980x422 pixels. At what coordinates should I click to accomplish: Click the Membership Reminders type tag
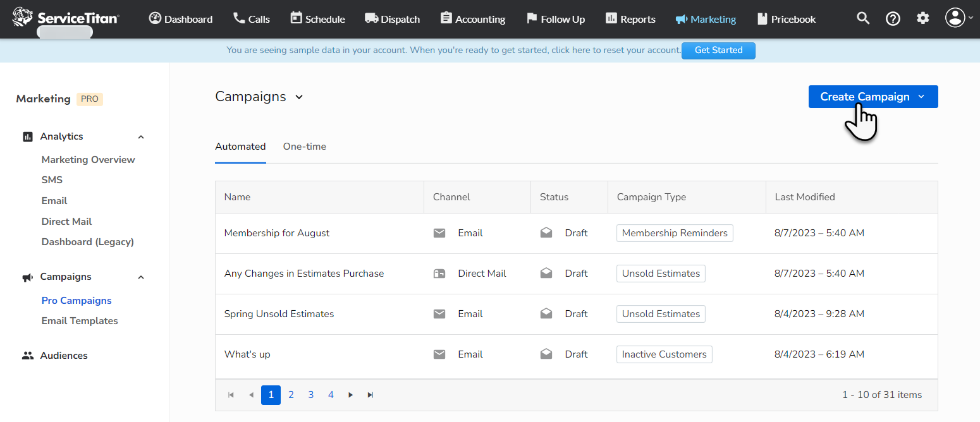pyautogui.click(x=675, y=233)
